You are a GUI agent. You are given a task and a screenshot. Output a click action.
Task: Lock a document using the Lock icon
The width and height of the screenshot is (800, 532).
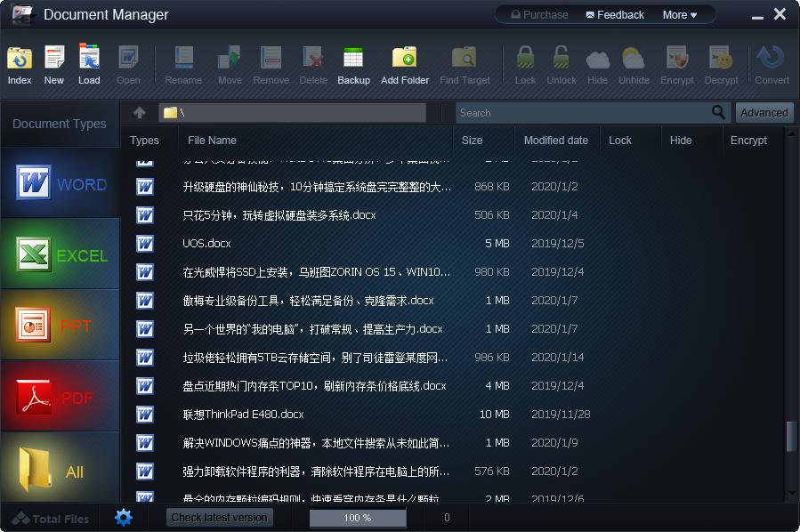(524, 62)
